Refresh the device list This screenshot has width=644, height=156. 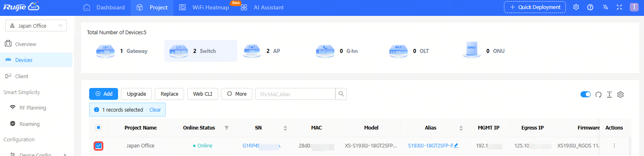pos(598,94)
